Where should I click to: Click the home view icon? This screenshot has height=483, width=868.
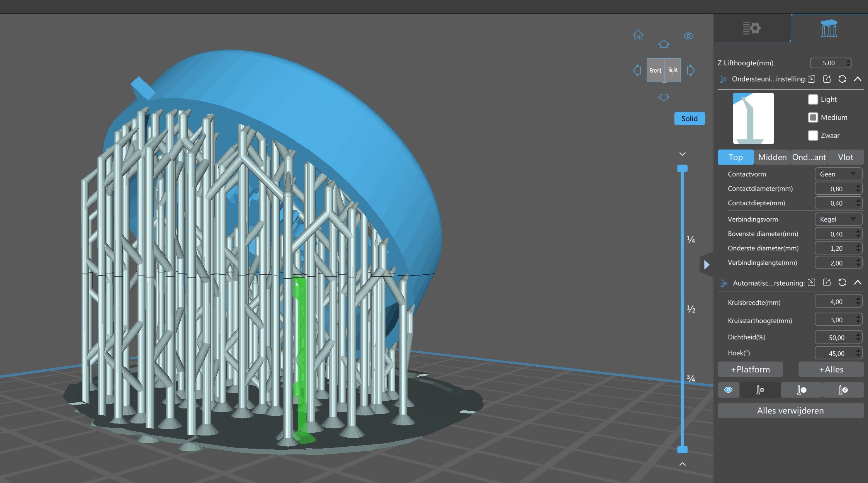638,35
